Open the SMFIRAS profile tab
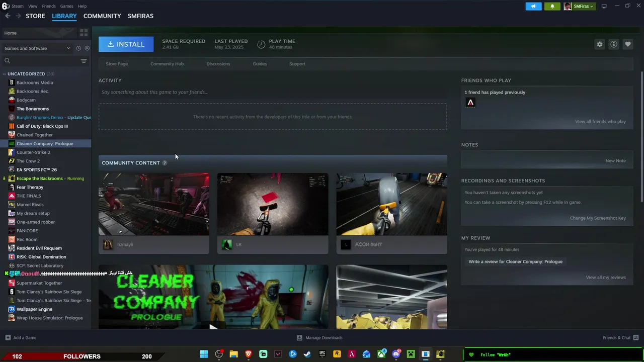644x362 pixels. (140, 16)
